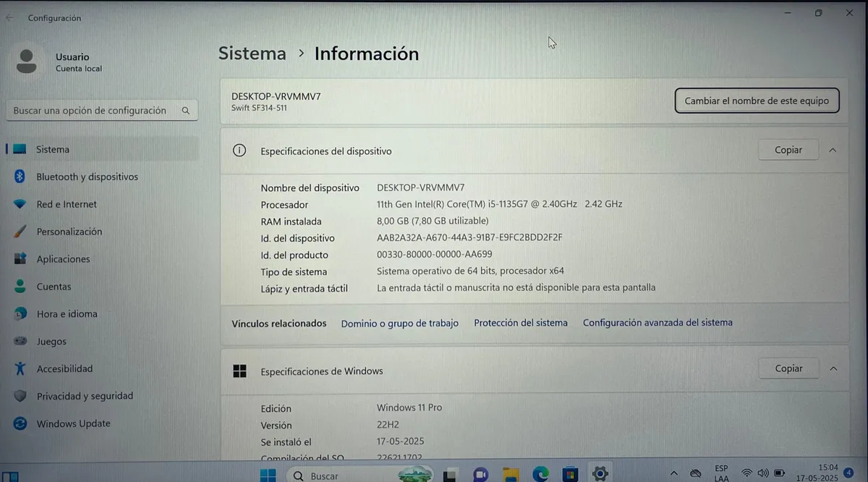Click the Accesibilidad figure icon
The width and height of the screenshot is (868, 482).
[x=21, y=368]
